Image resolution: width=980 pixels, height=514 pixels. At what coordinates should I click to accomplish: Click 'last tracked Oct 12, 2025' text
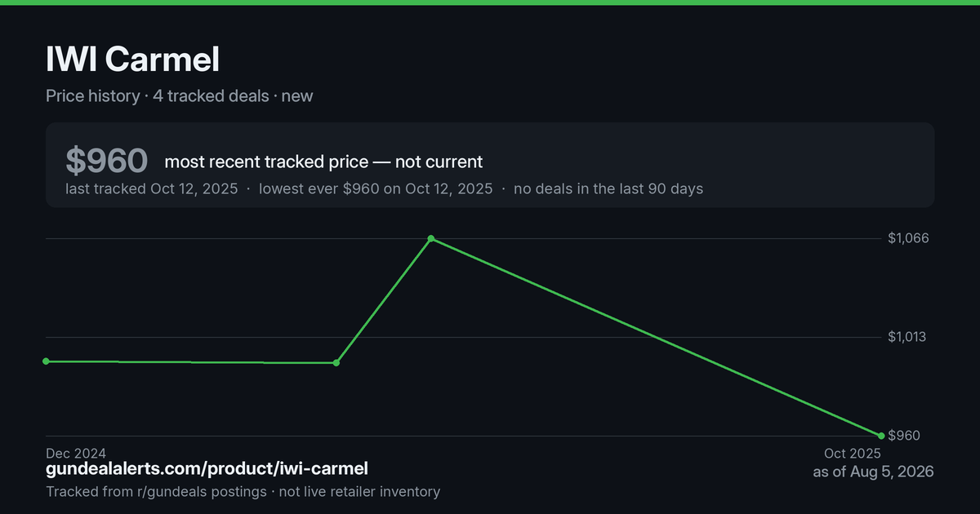tap(152, 188)
